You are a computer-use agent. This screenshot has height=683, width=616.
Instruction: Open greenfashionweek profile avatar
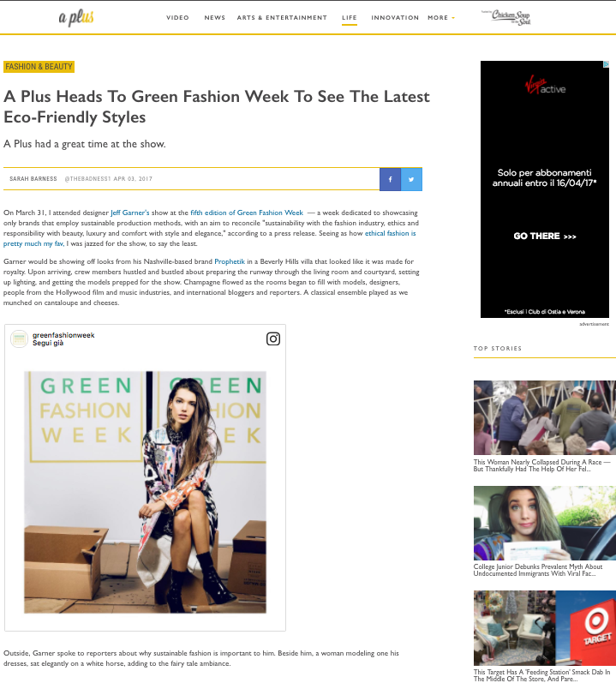pos(19,339)
